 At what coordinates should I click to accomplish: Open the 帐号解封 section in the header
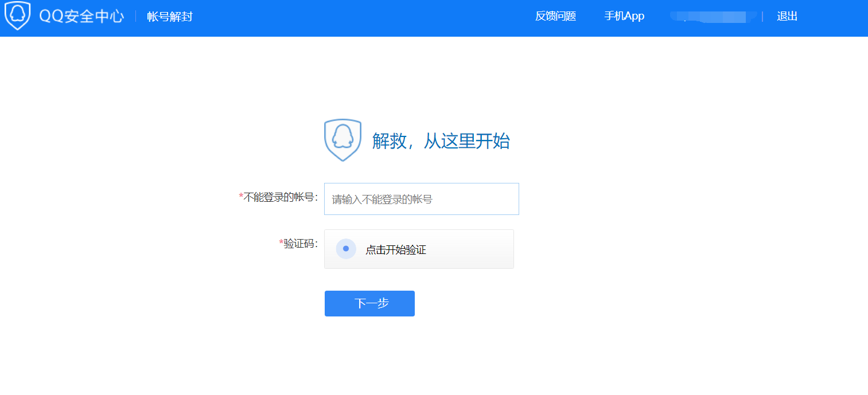coord(168,17)
